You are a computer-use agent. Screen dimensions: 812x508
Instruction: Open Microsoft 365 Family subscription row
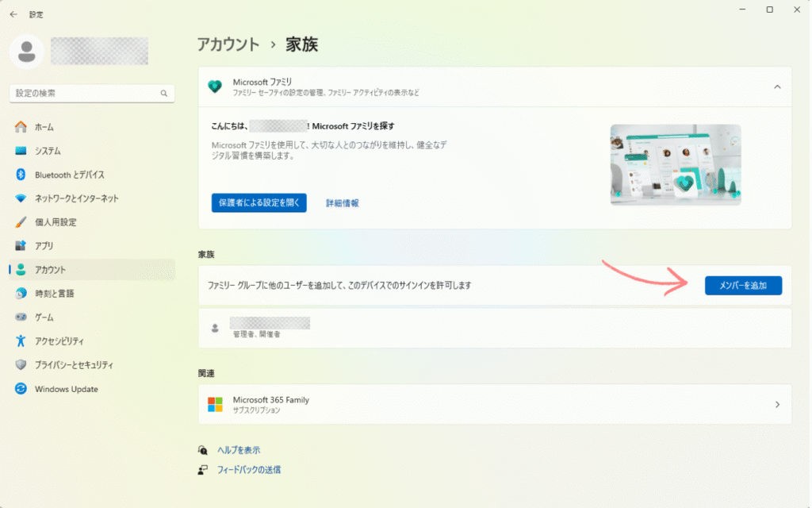(x=495, y=404)
